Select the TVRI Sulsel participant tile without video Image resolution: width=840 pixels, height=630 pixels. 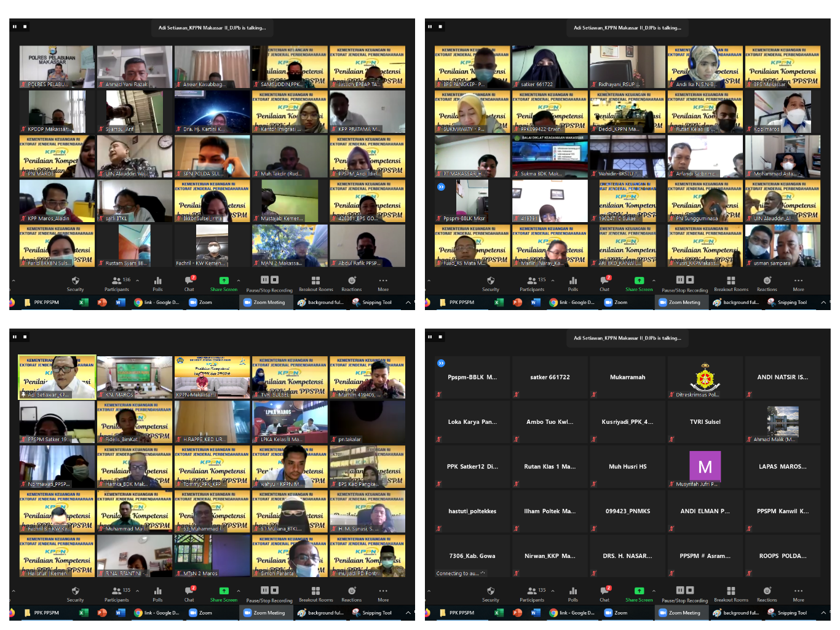(705, 421)
